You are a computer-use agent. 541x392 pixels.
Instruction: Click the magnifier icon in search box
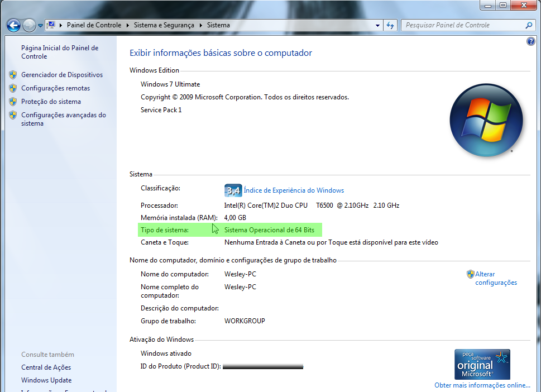[x=528, y=25]
